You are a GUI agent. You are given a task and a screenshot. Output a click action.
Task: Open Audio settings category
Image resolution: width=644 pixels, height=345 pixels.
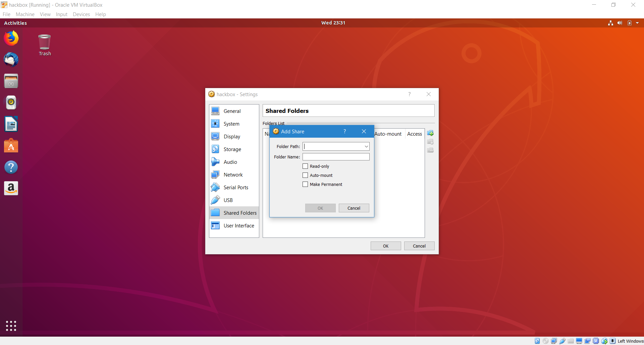(234, 162)
